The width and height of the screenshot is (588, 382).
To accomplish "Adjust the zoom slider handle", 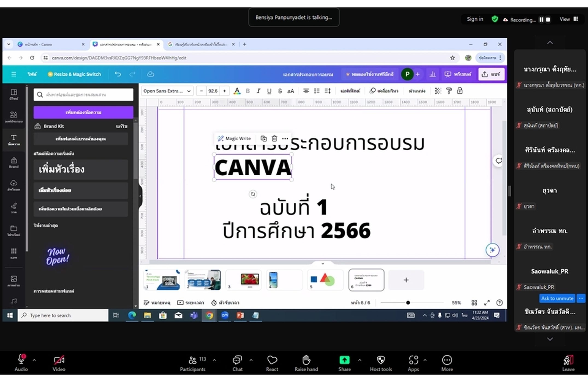I will tap(408, 303).
